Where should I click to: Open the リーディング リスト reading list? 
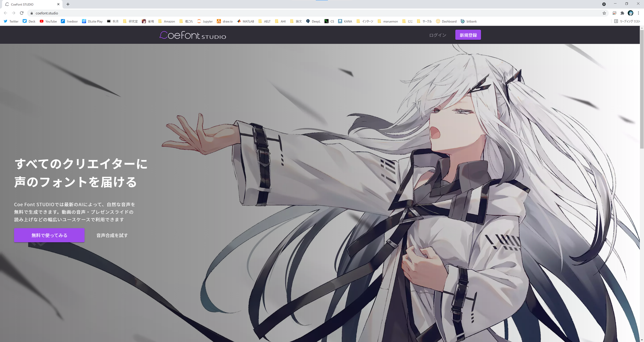[x=627, y=21]
